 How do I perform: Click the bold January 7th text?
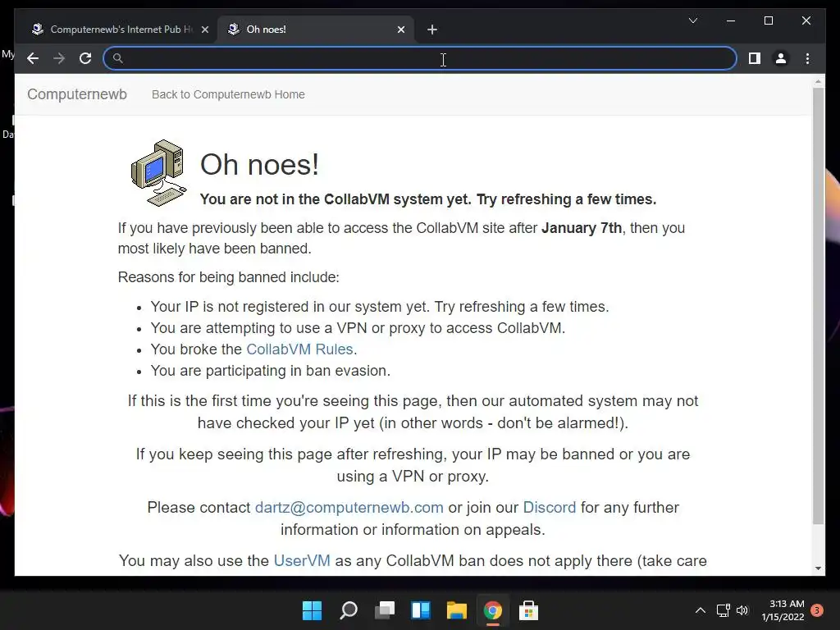(582, 228)
